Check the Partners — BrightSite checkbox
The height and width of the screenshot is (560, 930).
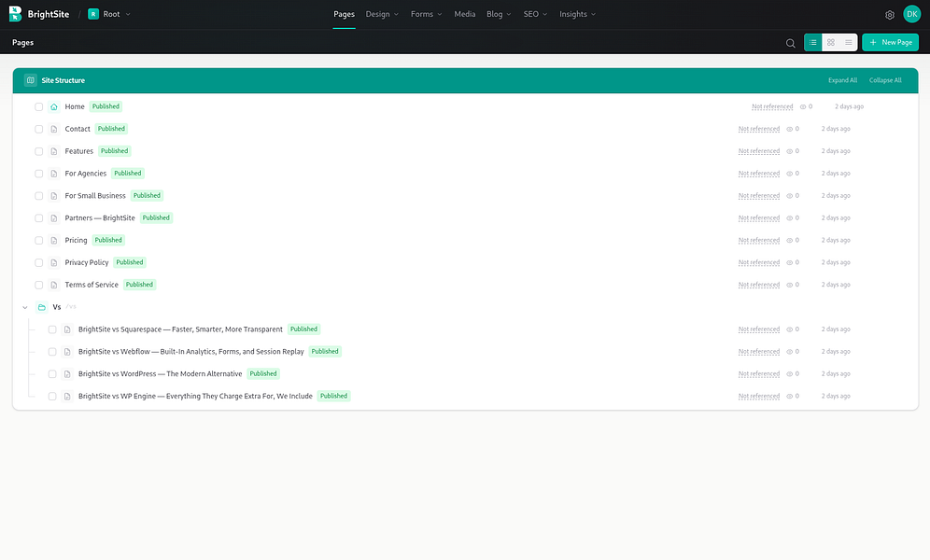pos(38,218)
